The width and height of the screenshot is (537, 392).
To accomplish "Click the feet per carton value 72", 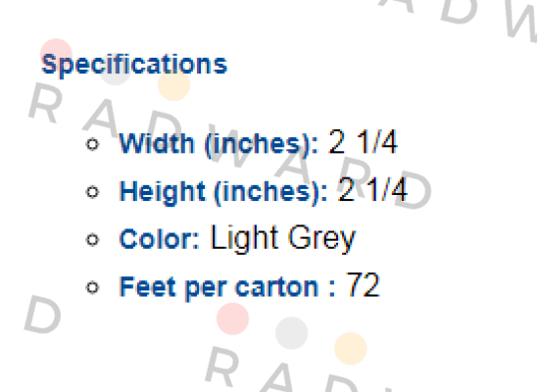I will pos(363,285).
